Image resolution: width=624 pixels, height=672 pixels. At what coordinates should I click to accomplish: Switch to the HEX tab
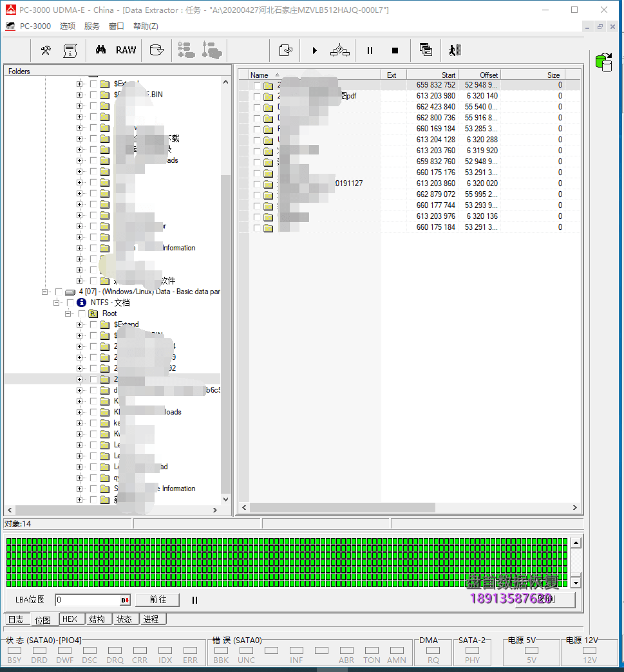point(70,619)
